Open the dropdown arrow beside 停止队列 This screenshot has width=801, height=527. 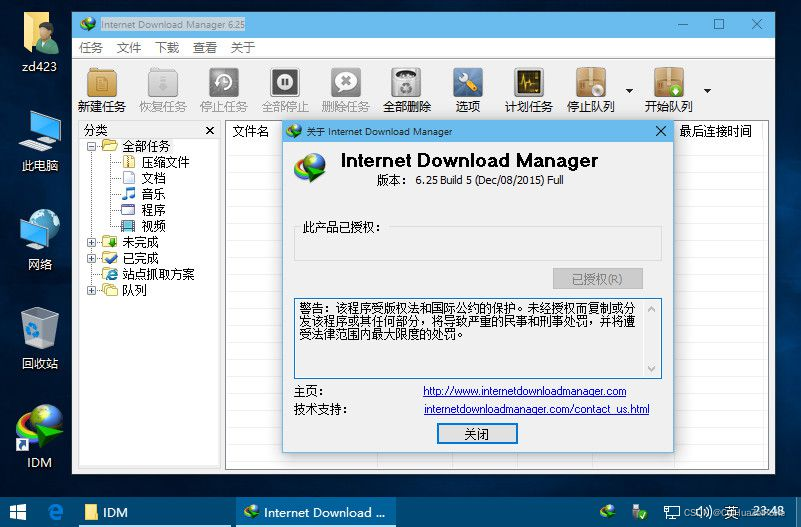[x=629, y=91]
